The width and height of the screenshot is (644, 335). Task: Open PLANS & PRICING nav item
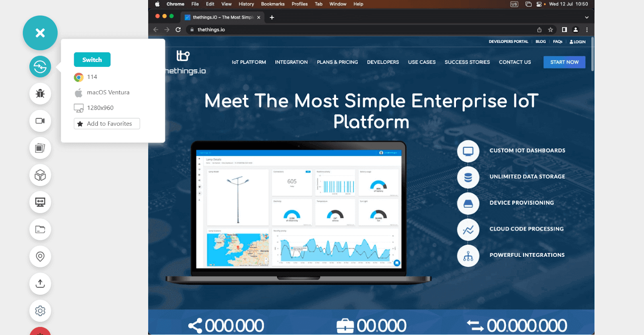(337, 62)
